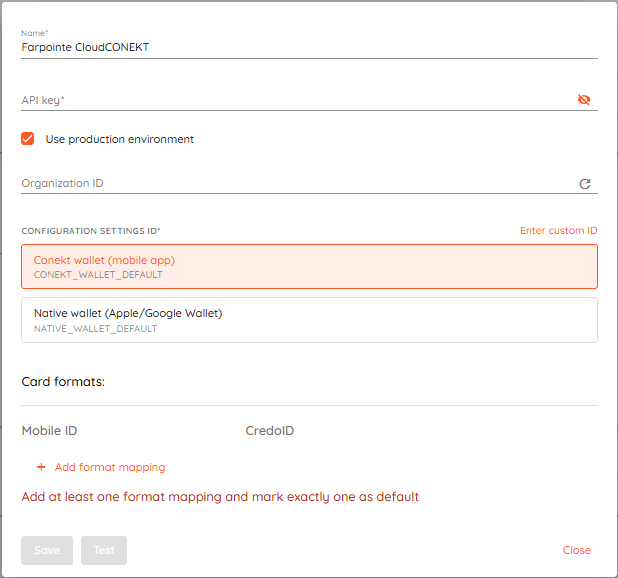Image resolution: width=618 pixels, height=578 pixels.
Task: Refresh the Organization ID
Action: click(x=584, y=184)
